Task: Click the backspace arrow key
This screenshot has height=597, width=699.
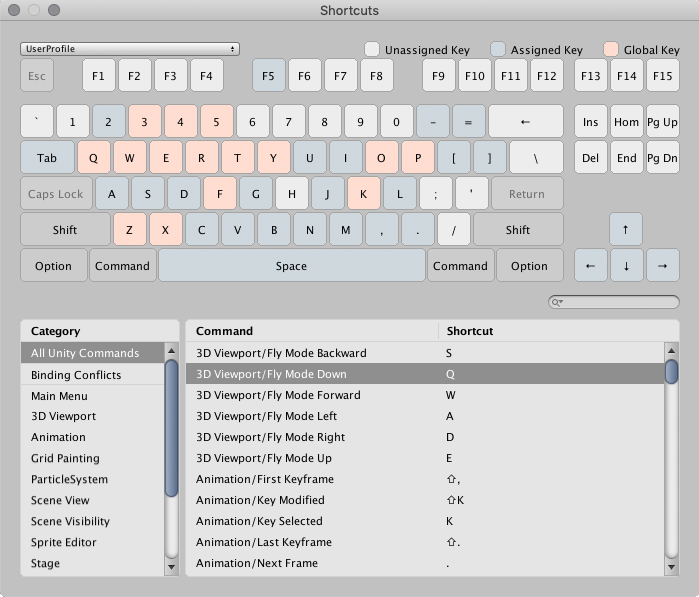Action: click(x=526, y=121)
